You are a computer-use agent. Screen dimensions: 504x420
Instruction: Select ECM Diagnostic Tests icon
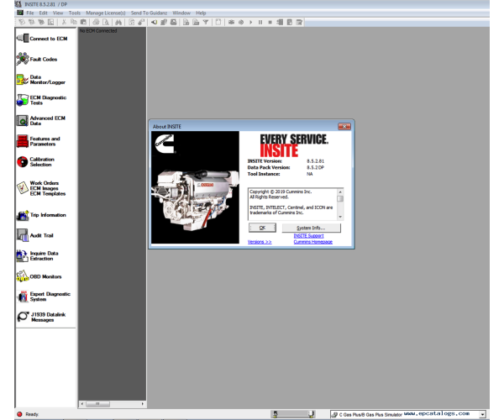pyautogui.click(x=22, y=100)
